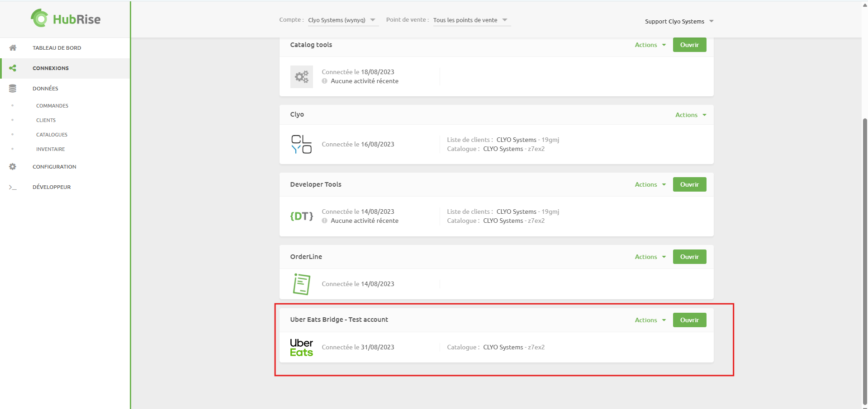Image resolution: width=868 pixels, height=409 pixels.
Task: Click the OrderLine receipt icon
Action: point(301,284)
